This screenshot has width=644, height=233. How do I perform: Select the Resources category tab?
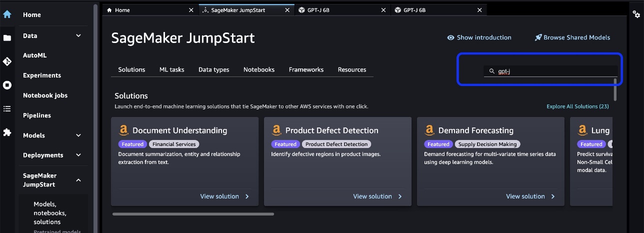(352, 69)
